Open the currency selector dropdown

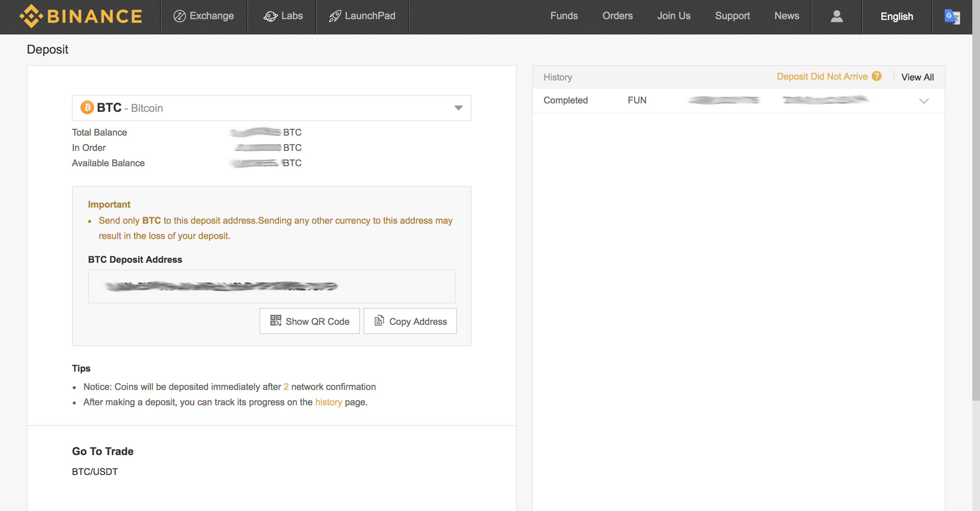[458, 108]
